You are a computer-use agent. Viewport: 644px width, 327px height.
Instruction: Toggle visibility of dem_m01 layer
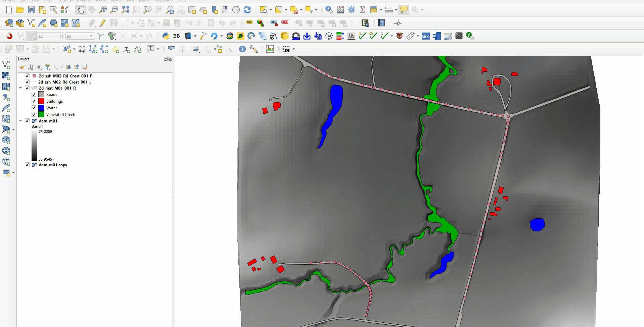pos(27,121)
